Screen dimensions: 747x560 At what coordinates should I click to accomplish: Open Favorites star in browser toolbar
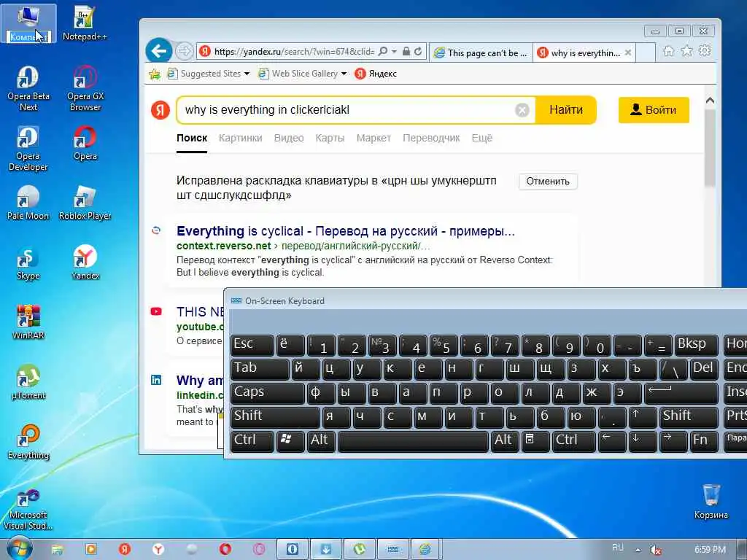[686, 51]
